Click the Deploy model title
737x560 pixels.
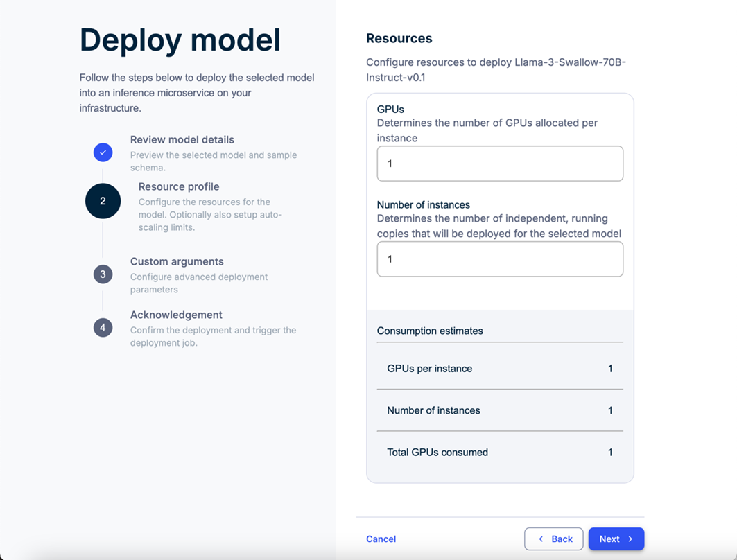(x=180, y=40)
